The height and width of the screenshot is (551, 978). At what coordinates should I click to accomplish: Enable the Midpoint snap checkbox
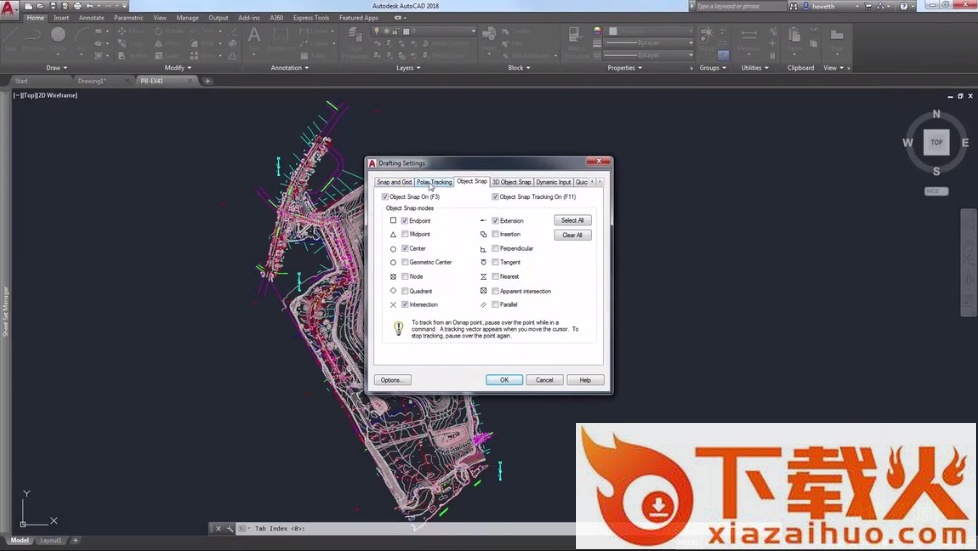pos(405,234)
